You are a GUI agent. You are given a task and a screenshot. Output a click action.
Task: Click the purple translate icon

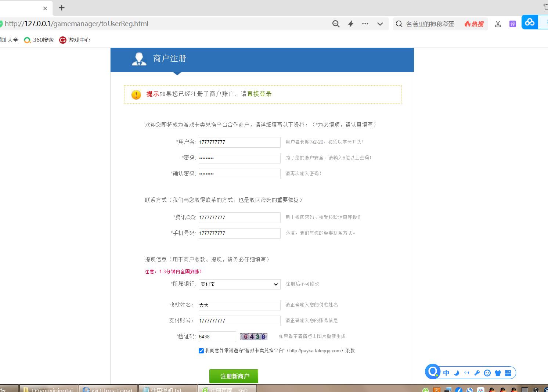tap(513, 24)
